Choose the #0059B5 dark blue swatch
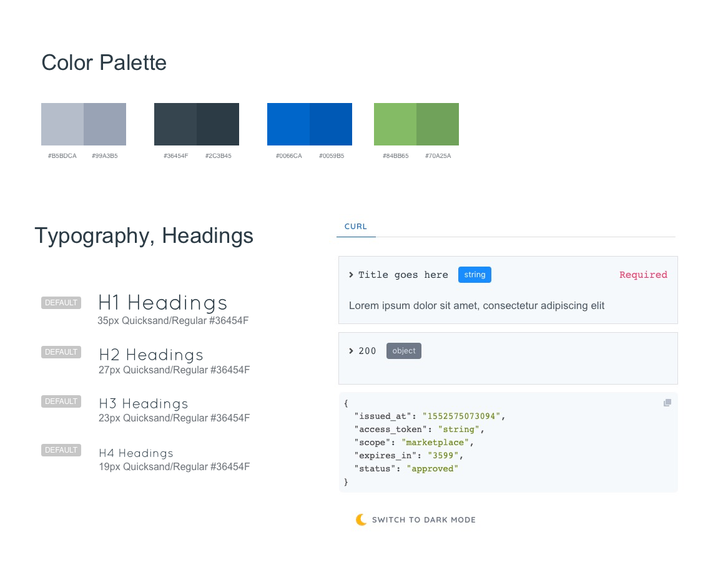Screen dimensions: 728x585 (331, 124)
